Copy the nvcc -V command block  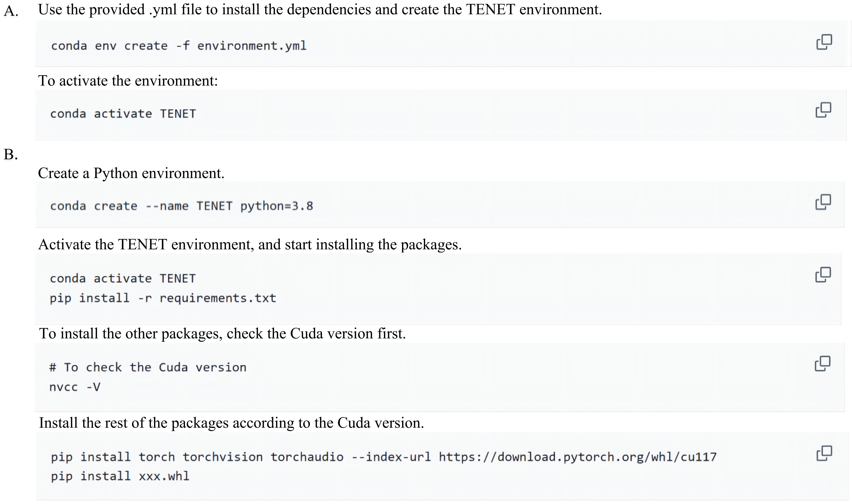pyautogui.click(x=822, y=363)
